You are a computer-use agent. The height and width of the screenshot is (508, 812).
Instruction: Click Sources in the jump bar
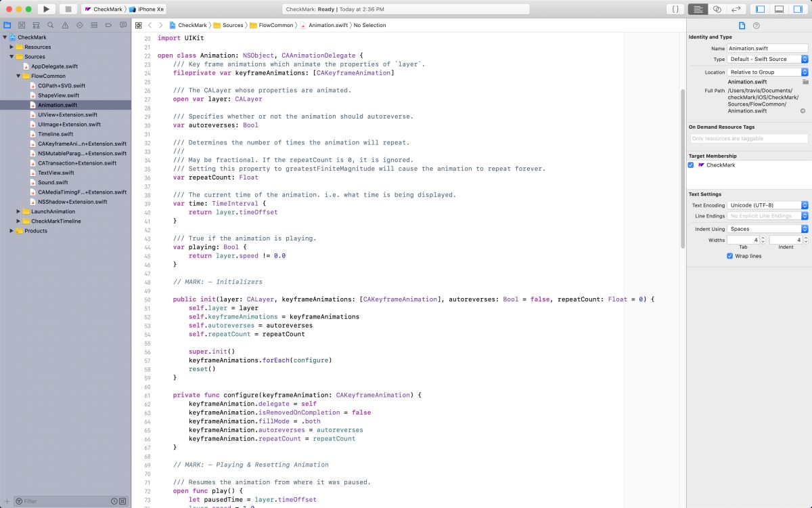(228, 25)
